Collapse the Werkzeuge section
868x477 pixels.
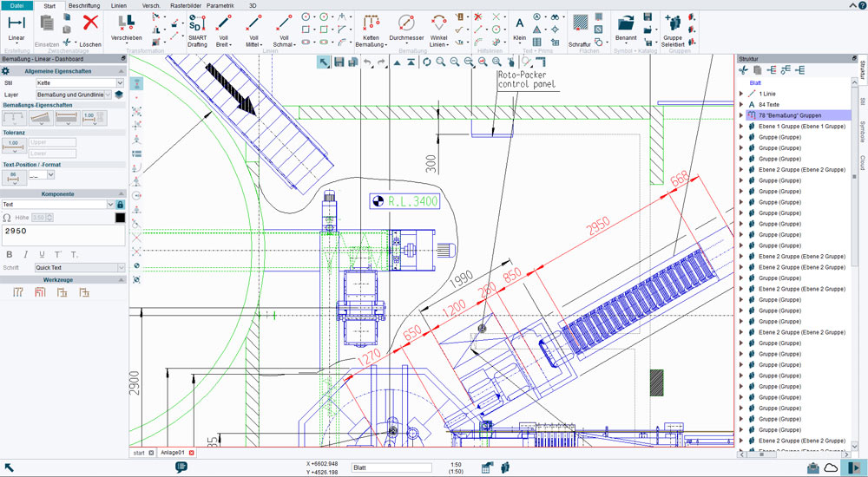122,280
